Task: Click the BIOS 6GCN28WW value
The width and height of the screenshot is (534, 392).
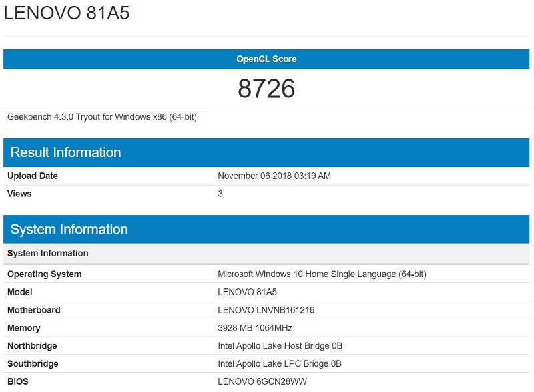Action: tap(264, 381)
